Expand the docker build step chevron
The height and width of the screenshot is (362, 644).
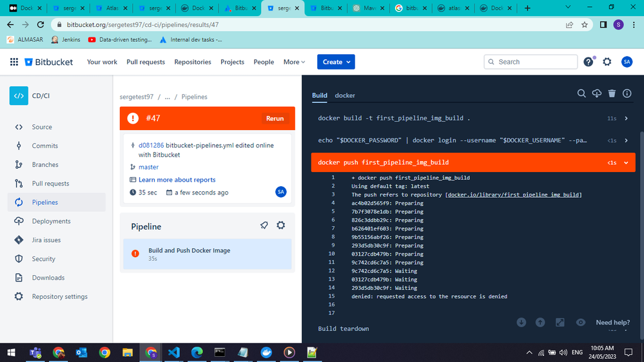coord(627,119)
